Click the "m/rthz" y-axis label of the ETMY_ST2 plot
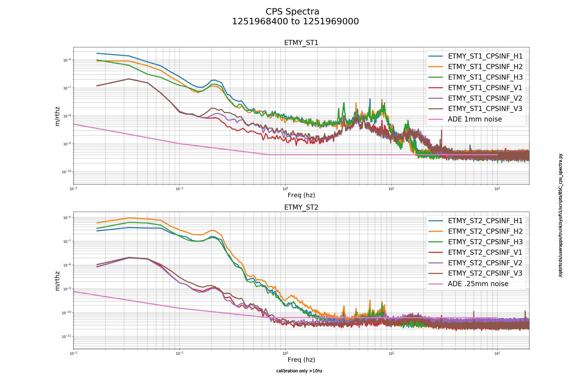The image size is (588, 392). pos(57,281)
